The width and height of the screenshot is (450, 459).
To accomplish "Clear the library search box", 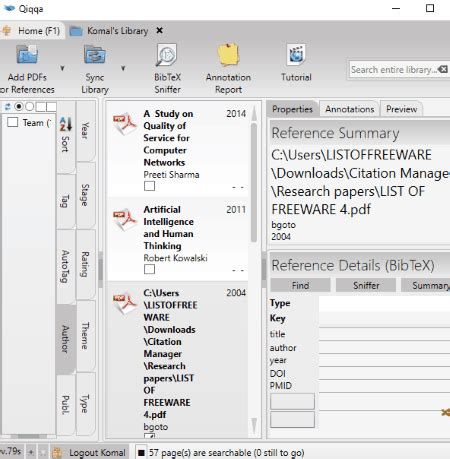I will (x=443, y=69).
